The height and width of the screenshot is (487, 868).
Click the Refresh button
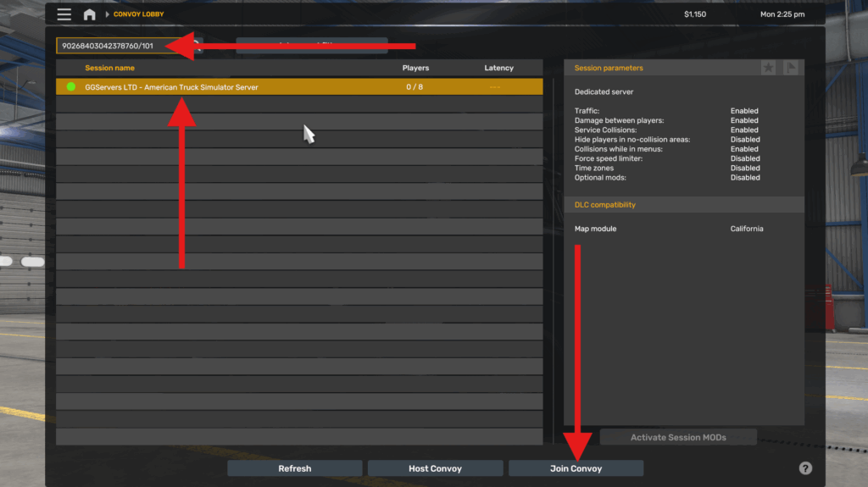tap(295, 468)
